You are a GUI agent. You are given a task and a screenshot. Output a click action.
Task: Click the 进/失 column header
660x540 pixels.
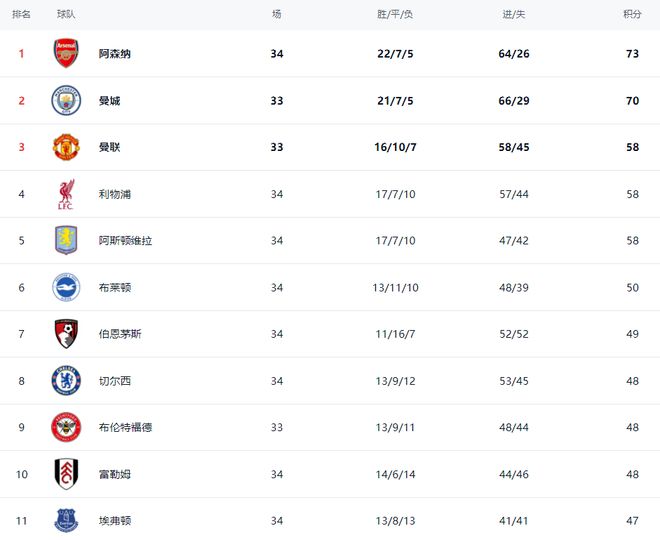pos(514,14)
